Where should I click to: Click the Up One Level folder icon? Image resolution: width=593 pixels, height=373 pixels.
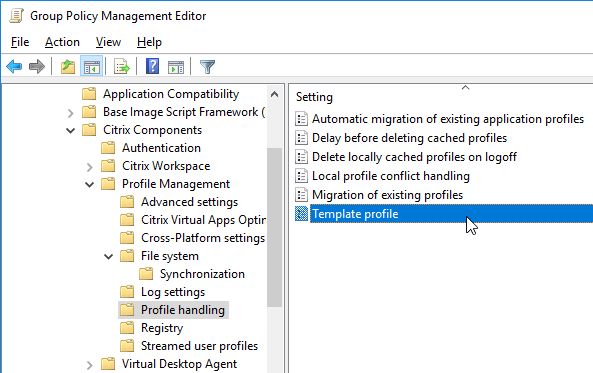(x=68, y=67)
